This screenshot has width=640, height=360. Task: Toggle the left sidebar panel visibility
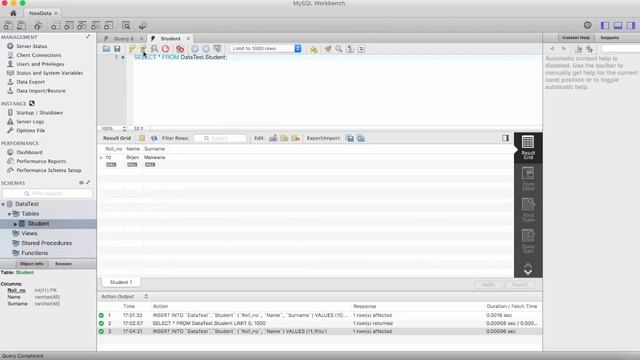coord(604,25)
